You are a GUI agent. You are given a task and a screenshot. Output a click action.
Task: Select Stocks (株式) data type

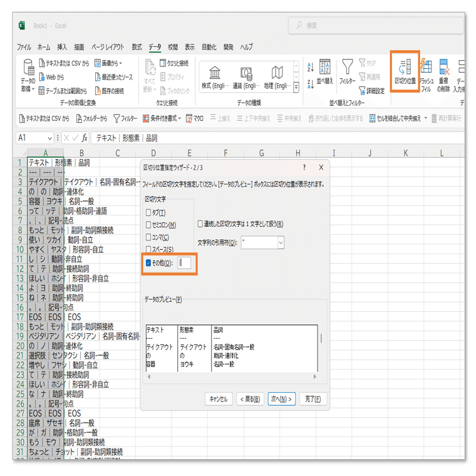coord(215,78)
